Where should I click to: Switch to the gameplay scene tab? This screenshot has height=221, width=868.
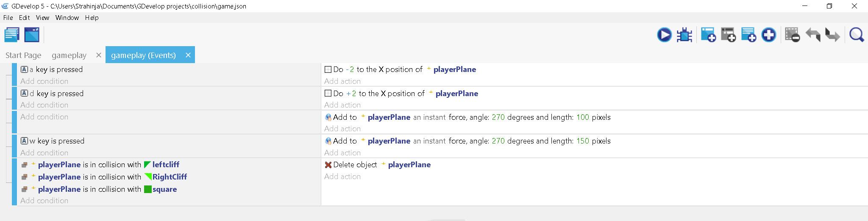tap(69, 55)
